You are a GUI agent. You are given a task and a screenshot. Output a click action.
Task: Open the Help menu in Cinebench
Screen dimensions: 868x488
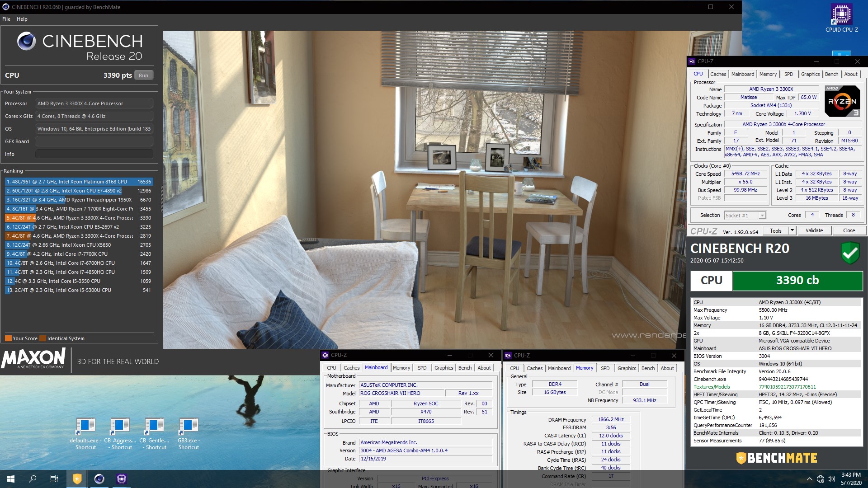(x=22, y=19)
